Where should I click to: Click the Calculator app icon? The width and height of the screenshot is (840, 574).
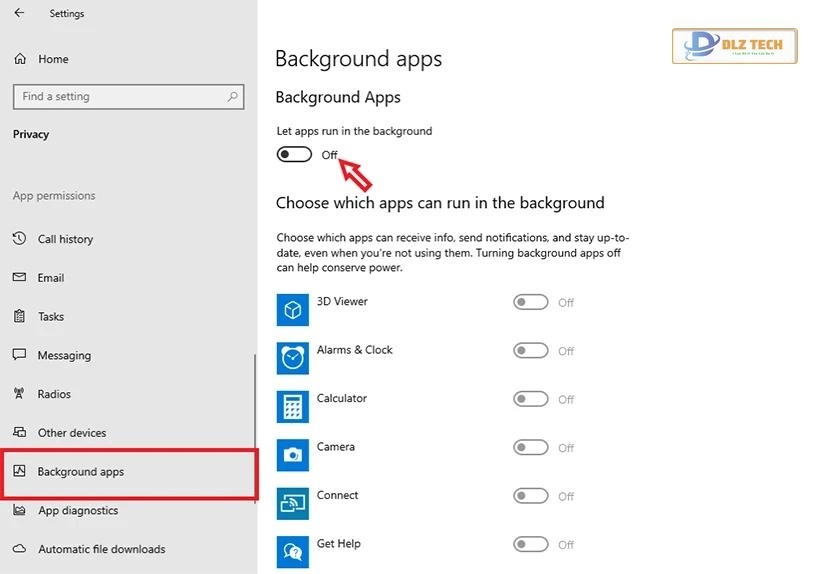[292, 406]
